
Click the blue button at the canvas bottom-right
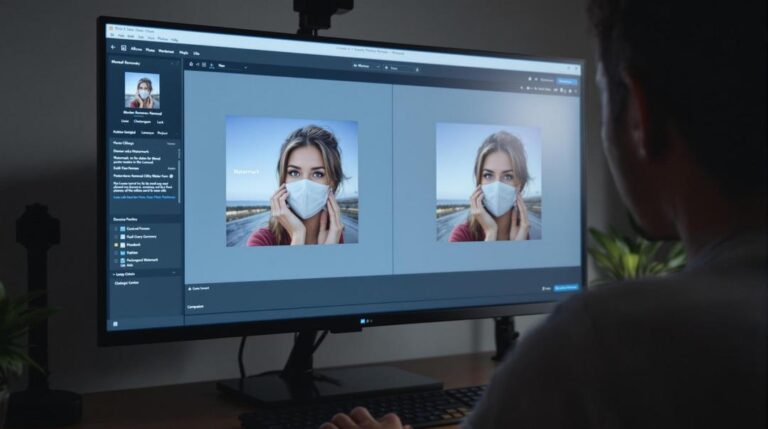click(566, 287)
